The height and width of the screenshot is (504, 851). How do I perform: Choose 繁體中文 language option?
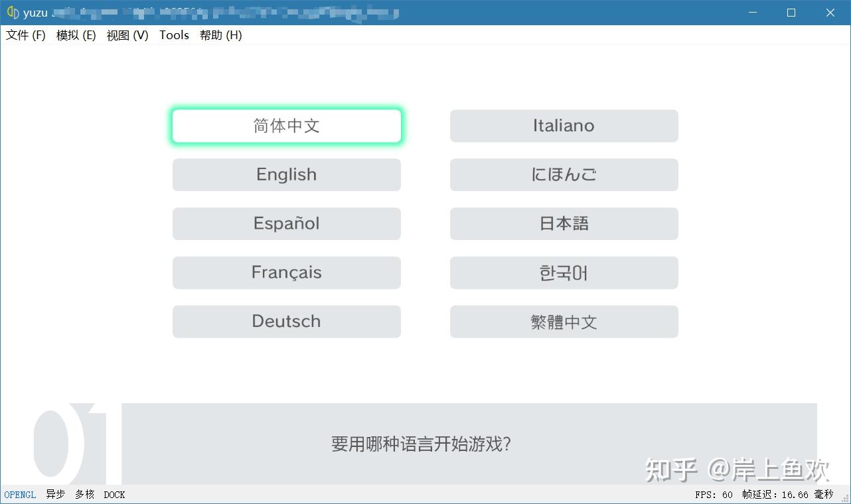(564, 322)
